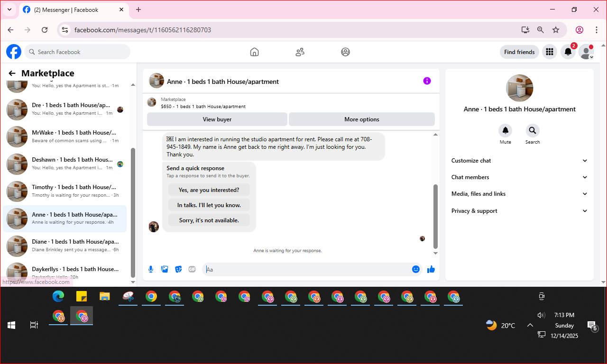
Task: Open the 20°C weather widget
Action: point(501,325)
